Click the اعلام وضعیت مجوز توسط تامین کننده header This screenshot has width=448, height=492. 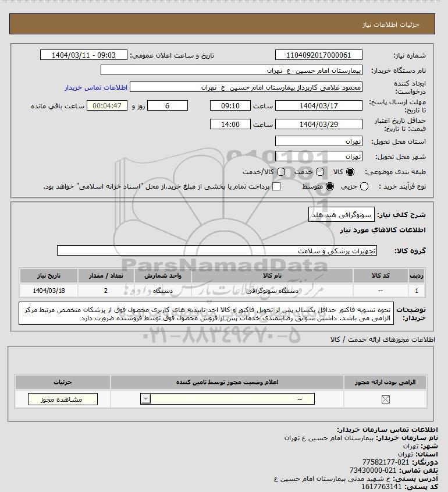(x=227, y=382)
